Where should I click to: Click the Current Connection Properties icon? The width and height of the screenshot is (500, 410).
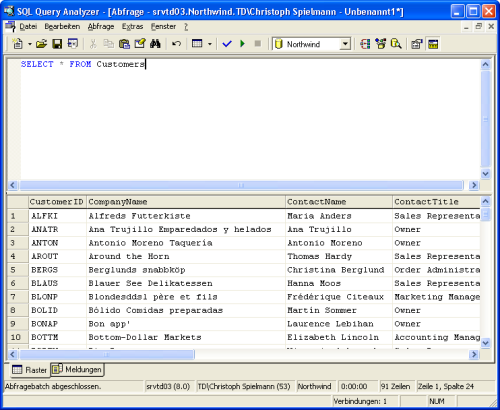[x=417, y=44]
